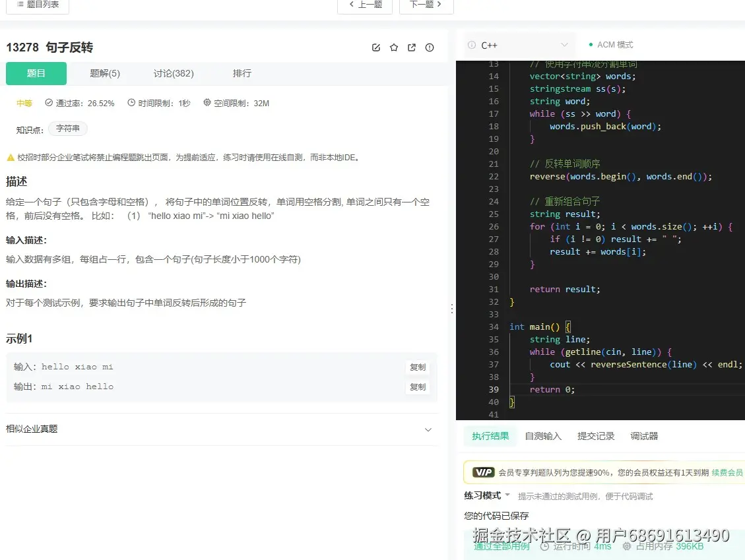Go to the 下一题 next problem
745x560 pixels.
pyautogui.click(x=426, y=4)
